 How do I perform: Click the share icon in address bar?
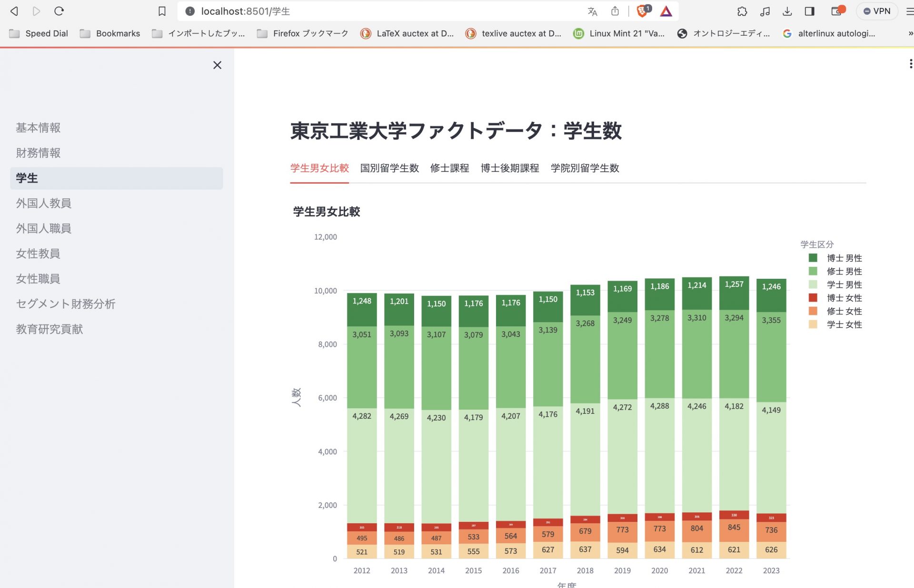615,11
